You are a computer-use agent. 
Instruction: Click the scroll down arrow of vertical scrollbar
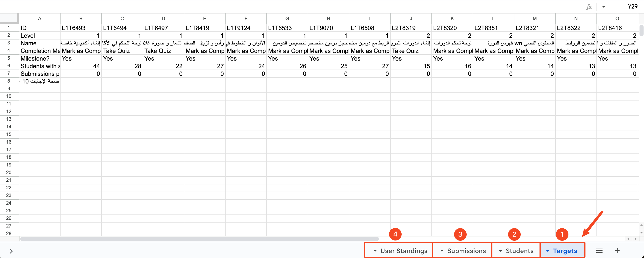641,232
